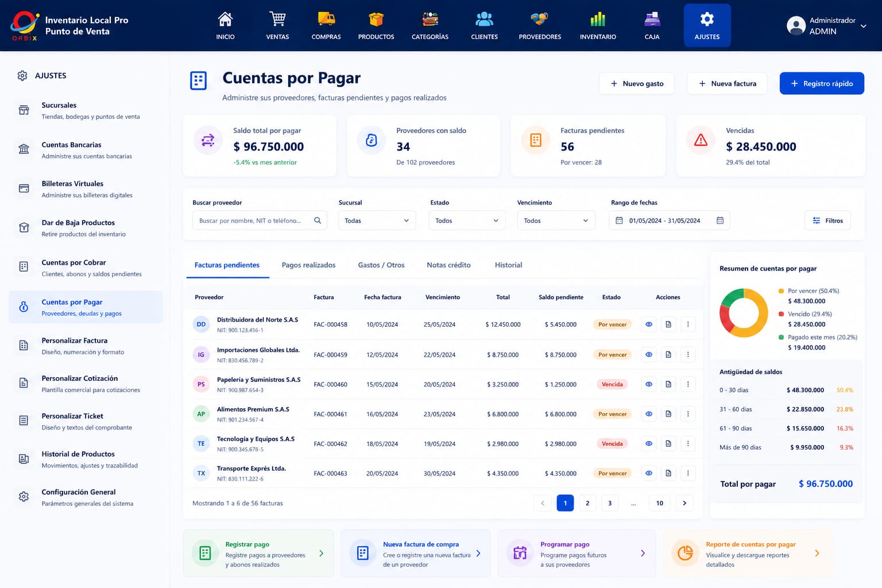The image size is (882, 588).
Task: Switch to Pagos realizados tab
Action: pyautogui.click(x=308, y=265)
